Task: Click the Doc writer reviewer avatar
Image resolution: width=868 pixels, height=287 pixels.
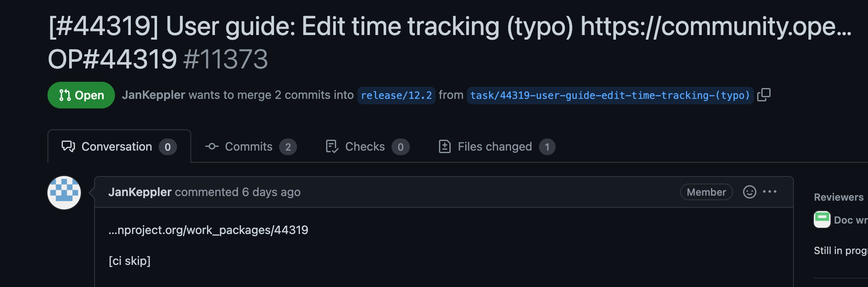Action: click(x=821, y=219)
